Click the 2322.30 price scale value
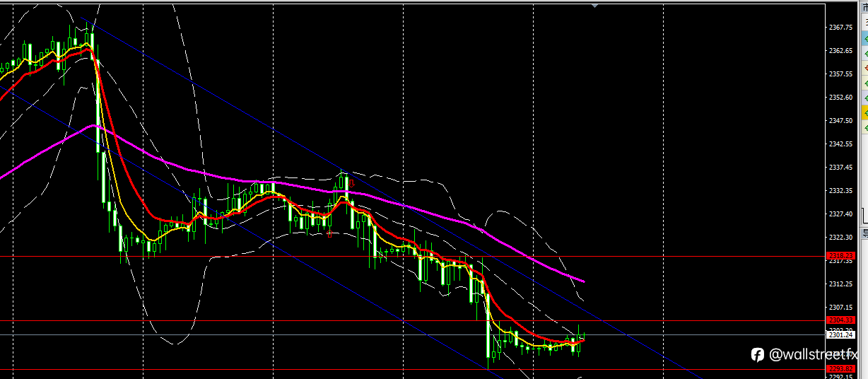 pos(842,238)
